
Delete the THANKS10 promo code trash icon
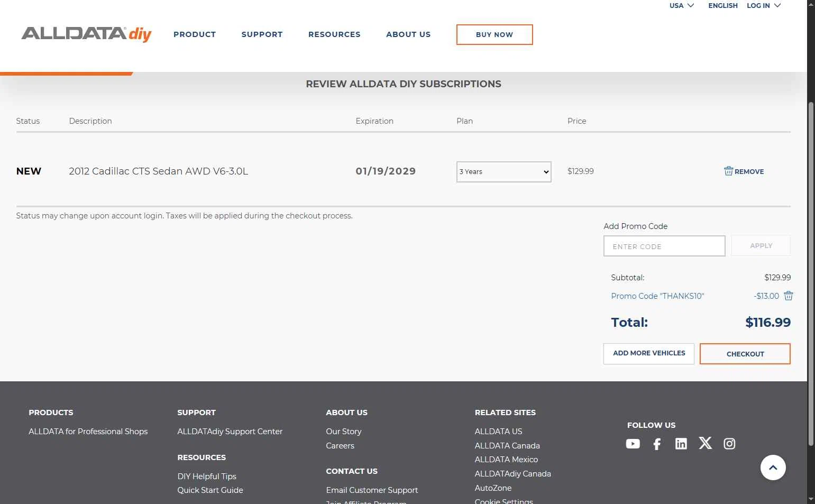tap(788, 296)
